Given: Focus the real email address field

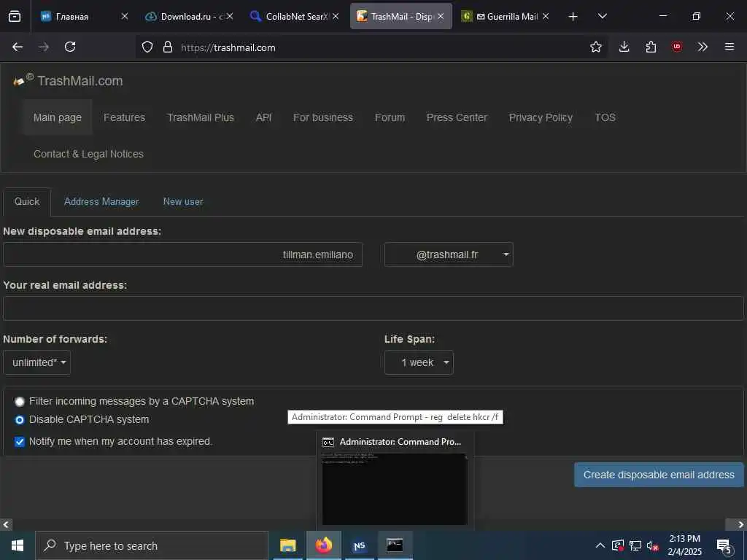Looking at the screenshot, I should tap(373, 308).
